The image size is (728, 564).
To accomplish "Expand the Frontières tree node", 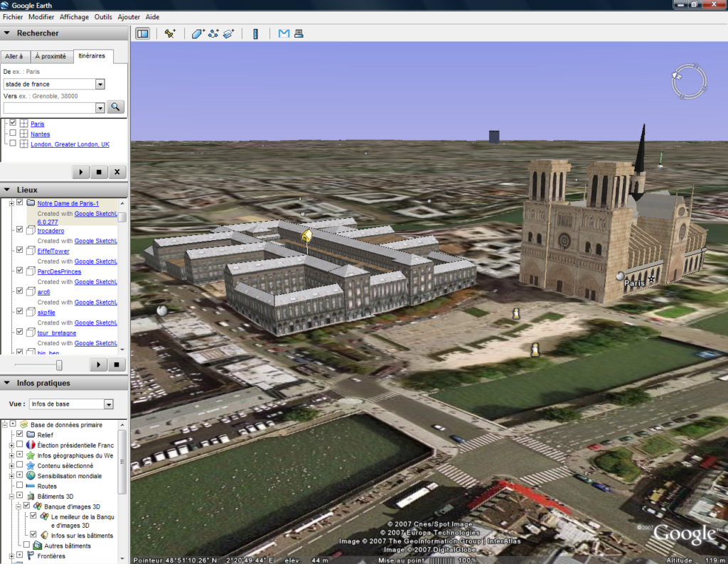I will pyautogui.click(x=11, y=555).
